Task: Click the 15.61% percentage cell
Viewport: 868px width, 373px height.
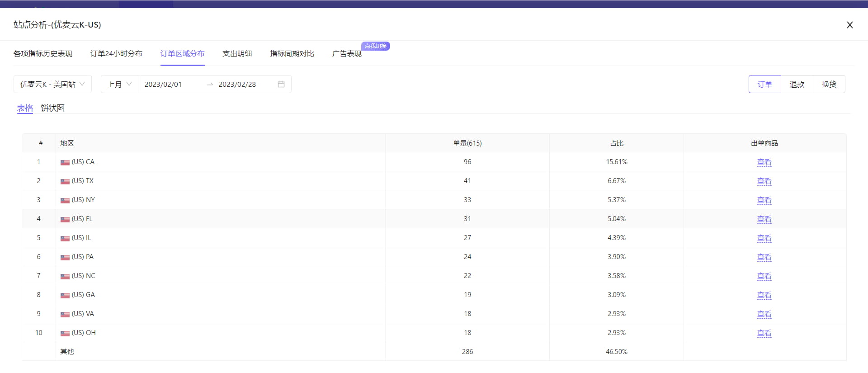Action: point(617,162)
